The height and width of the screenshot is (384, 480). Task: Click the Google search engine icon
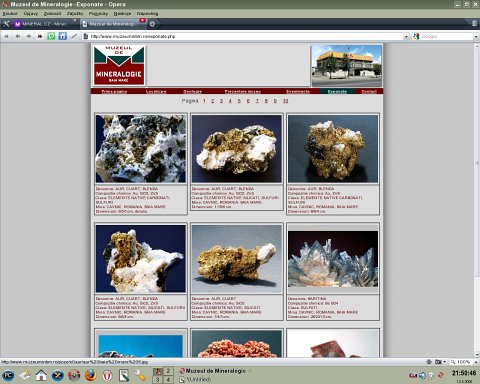pos(416,36)
